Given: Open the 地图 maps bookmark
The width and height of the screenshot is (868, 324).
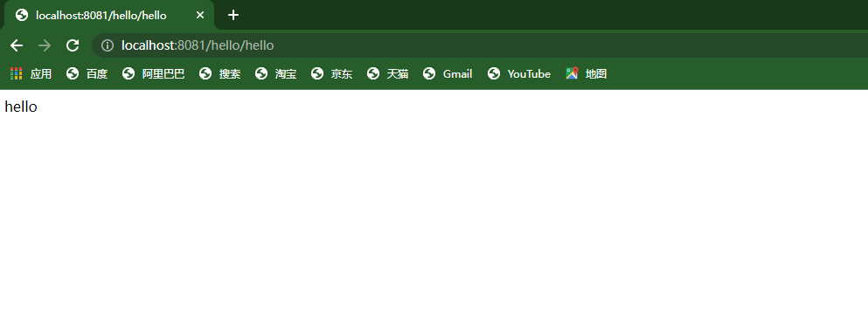Looking at the screenshot, I should click(x=587, y=73).
